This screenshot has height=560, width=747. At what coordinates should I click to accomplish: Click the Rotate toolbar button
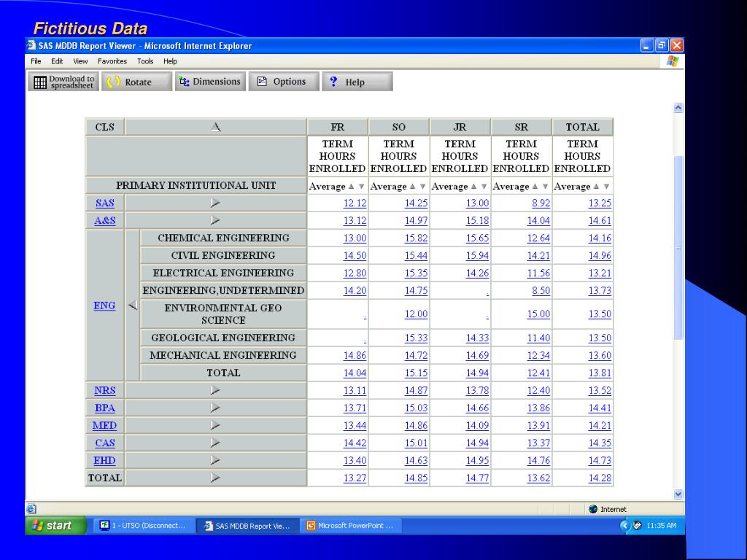136,82
